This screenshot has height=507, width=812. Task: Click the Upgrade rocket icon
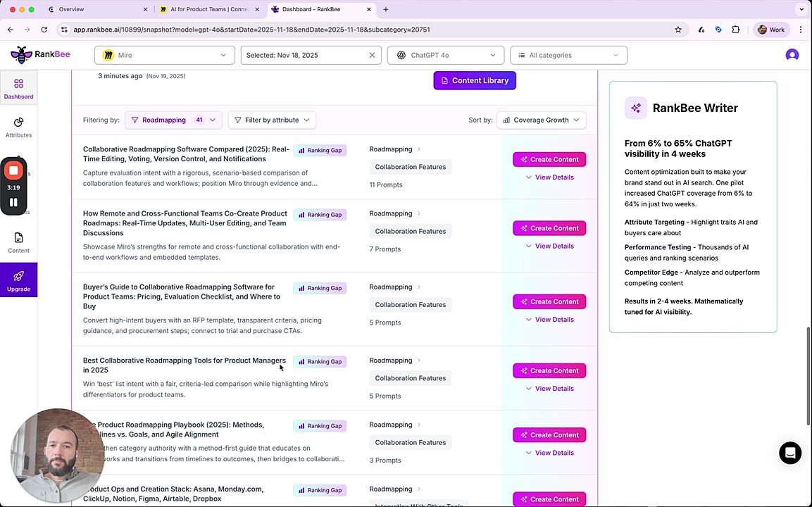pyautogui.click(x=18, y=276)
